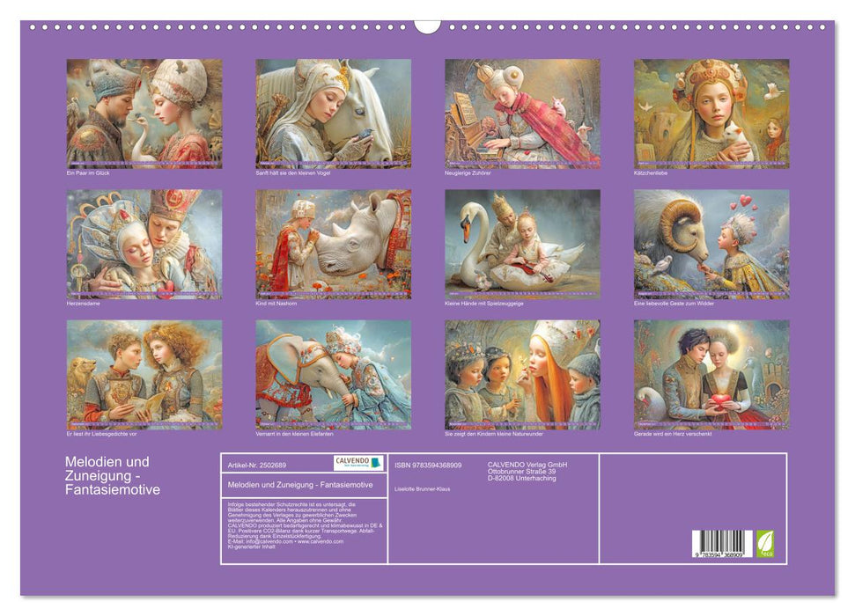Click the caption text 'Kätzchenliebe'

point(651,173)
